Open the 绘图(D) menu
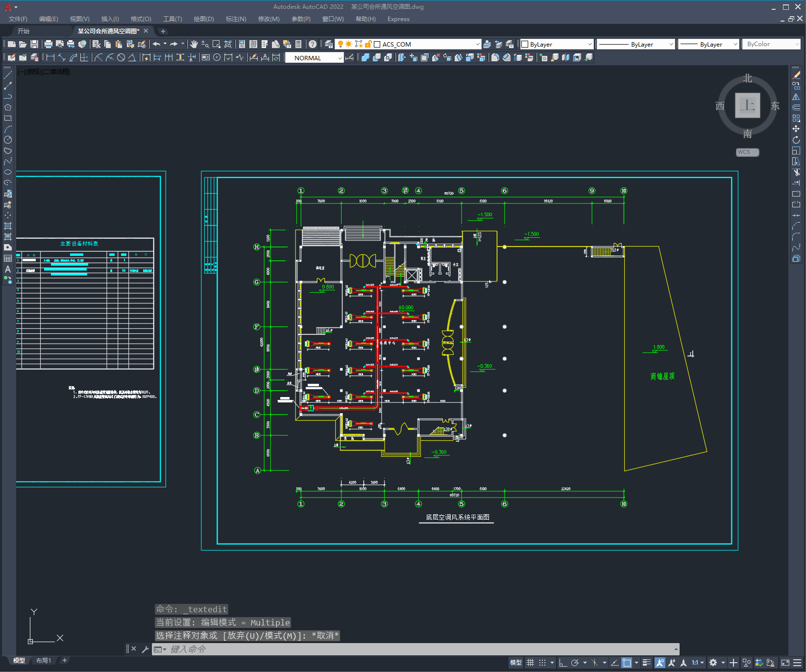The height and width of the screenshot is (672, 806). [x=203, y=19]
